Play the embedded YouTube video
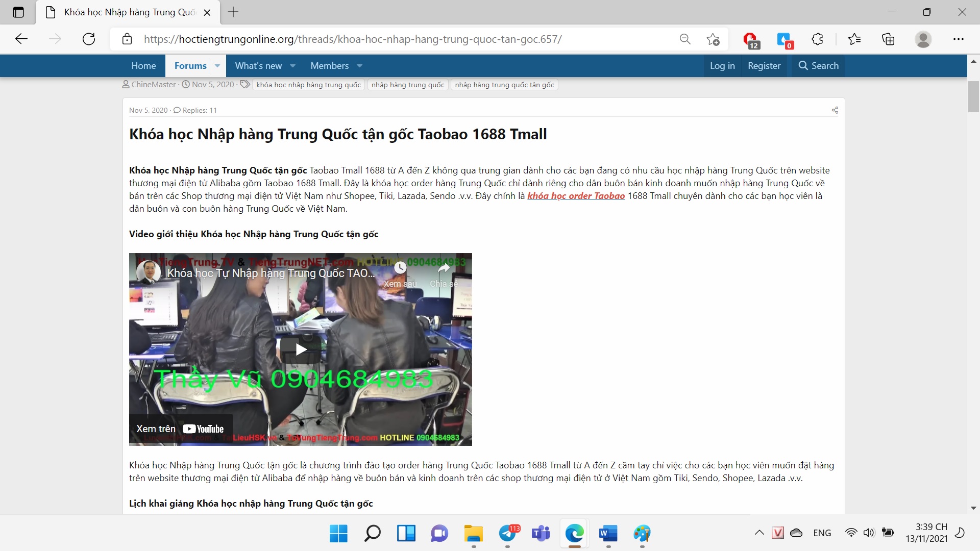This screenshot has height=551, width=980. [x=300, y=349]
